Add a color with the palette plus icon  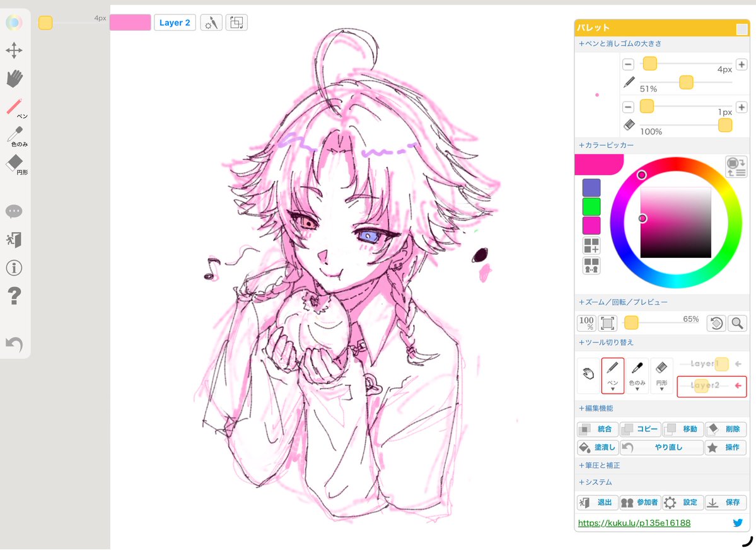coord(591,245)
